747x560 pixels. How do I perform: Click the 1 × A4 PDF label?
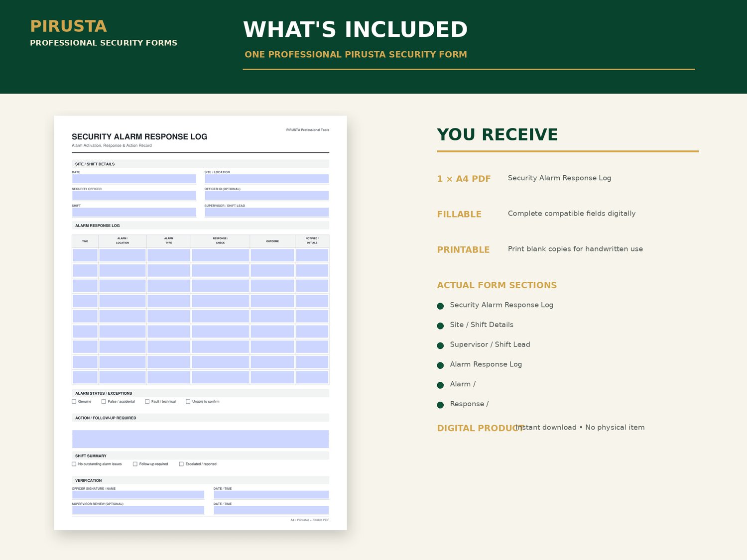click(x=464, y=179)
